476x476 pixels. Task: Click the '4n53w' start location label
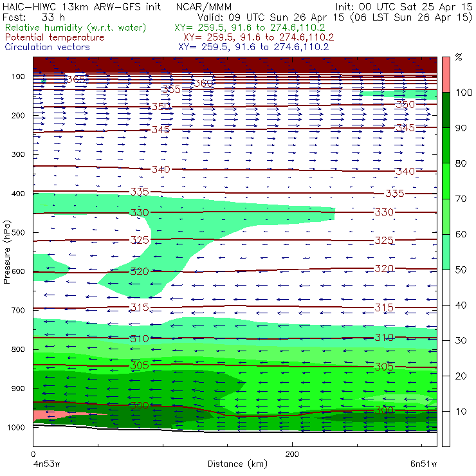pos(46,464)
